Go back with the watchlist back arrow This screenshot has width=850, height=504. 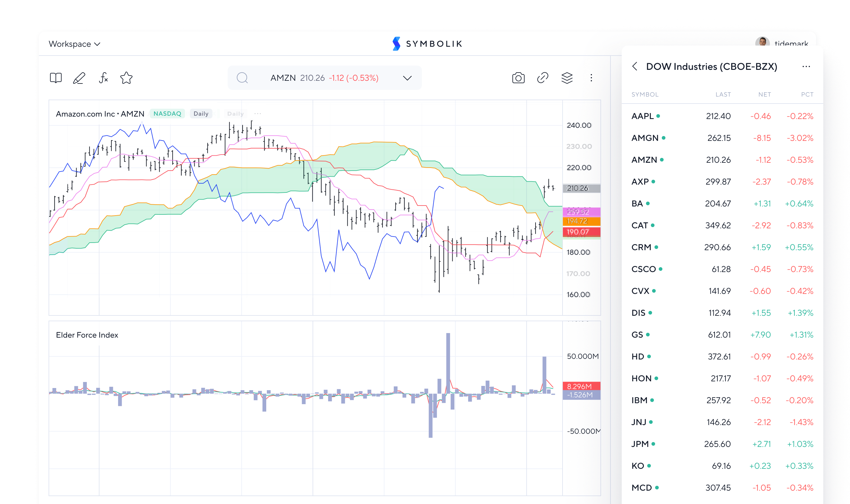635,66
